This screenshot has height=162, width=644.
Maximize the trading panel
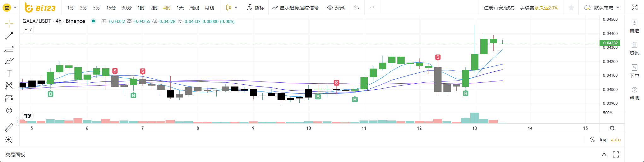tap(616, 154)
